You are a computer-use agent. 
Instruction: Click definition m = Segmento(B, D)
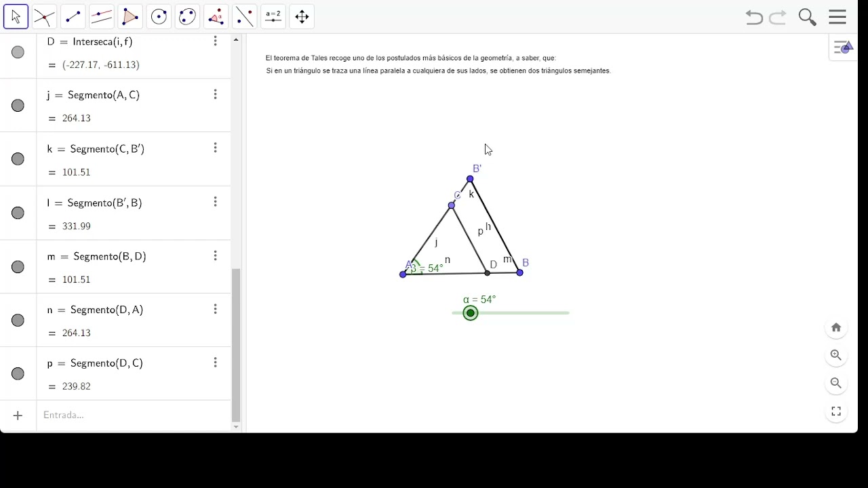point(97,256)
